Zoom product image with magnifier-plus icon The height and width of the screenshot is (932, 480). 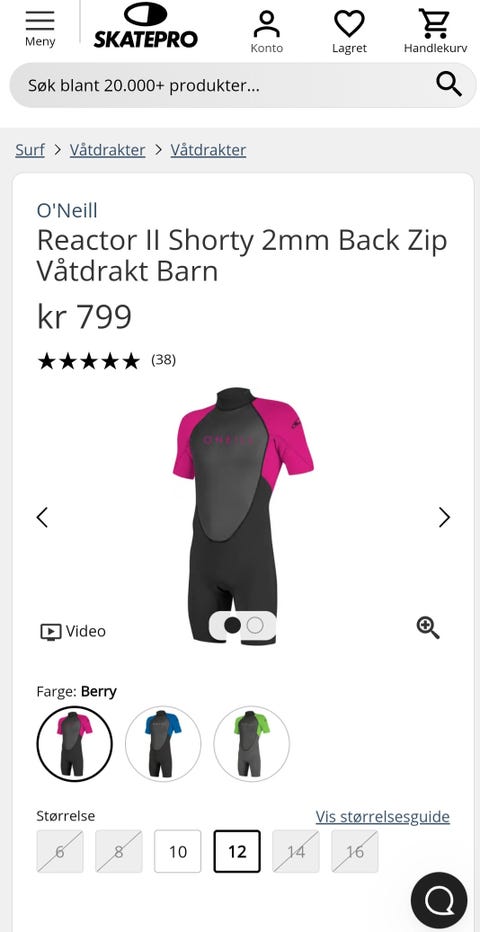[428, 628]
